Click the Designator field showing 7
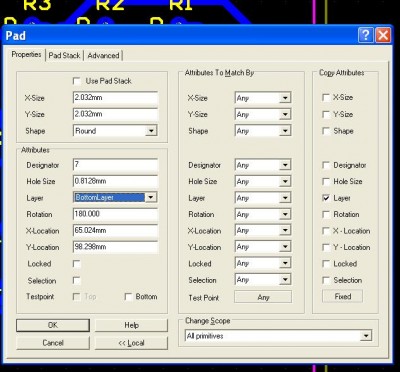Viewport: 400px width, 372px height. click(x=115, y=165)
